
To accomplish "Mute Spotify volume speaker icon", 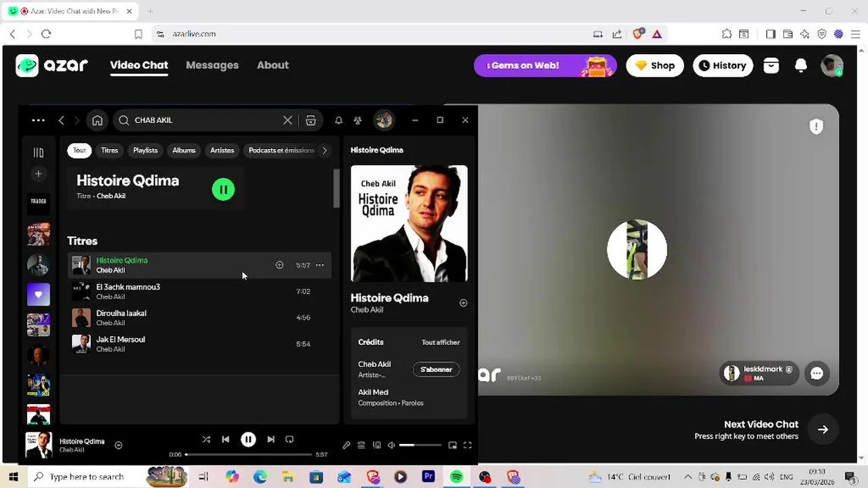I will (391, 445).
